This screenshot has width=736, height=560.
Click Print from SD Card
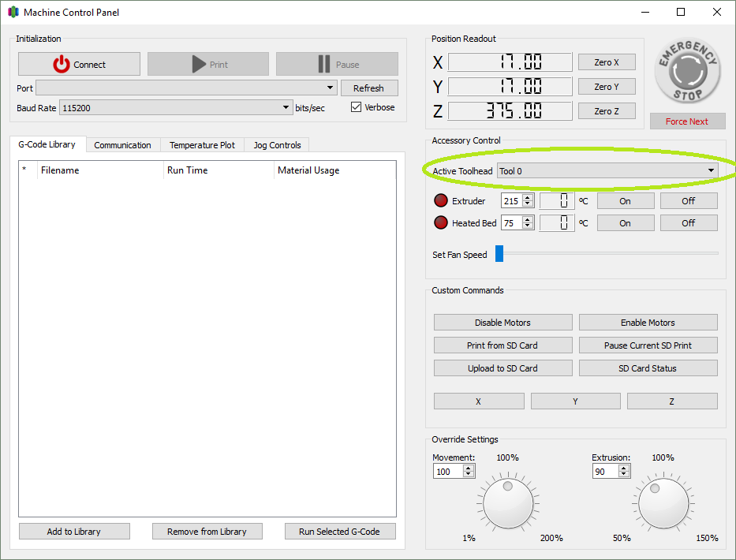(x=502, y=345)
